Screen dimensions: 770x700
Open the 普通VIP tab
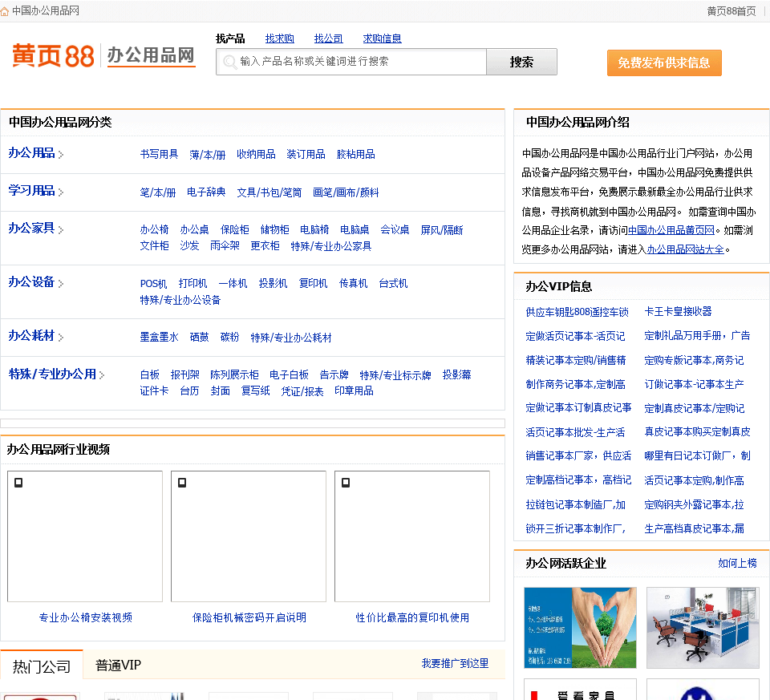119,666
